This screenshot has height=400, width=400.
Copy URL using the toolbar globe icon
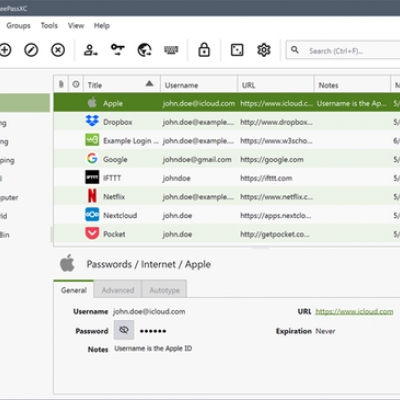[x=144, y=50]
